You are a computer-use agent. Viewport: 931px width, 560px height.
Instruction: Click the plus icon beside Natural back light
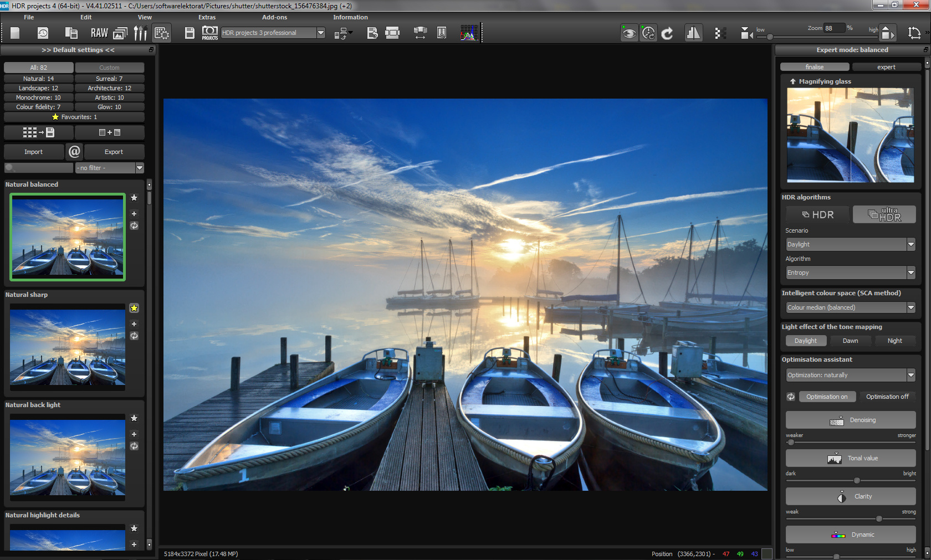coord(134,434)
